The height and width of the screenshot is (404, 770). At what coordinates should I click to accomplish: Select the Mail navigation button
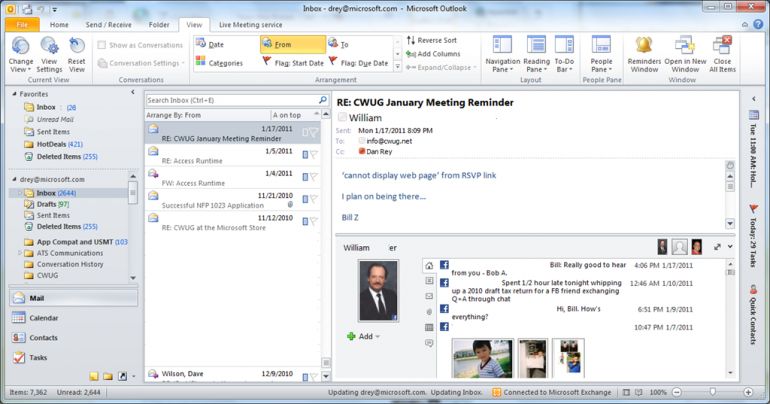coord(73,298)
